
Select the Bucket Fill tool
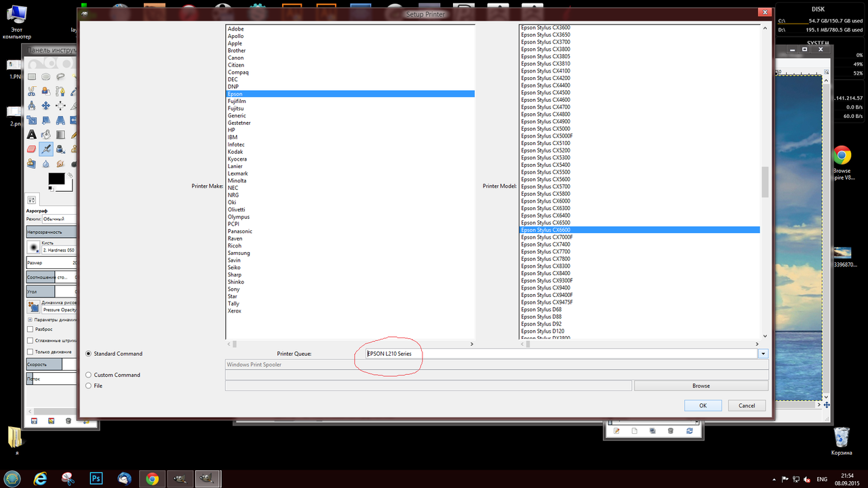(x=45, y=134)
